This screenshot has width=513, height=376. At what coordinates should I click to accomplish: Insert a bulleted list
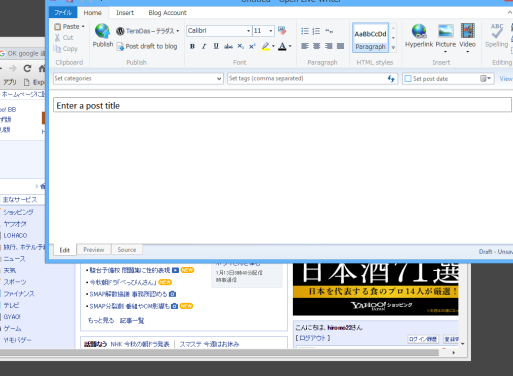click(305, 31)
